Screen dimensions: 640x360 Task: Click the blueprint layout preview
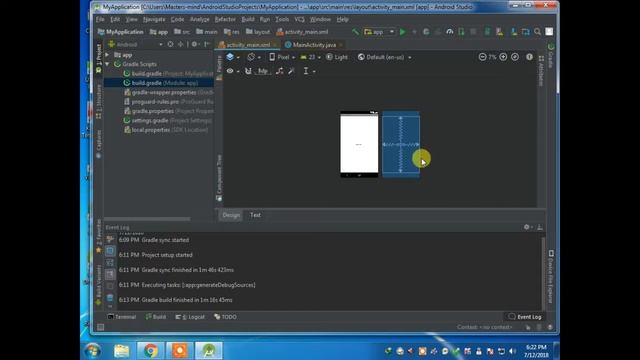coord(401,144)
